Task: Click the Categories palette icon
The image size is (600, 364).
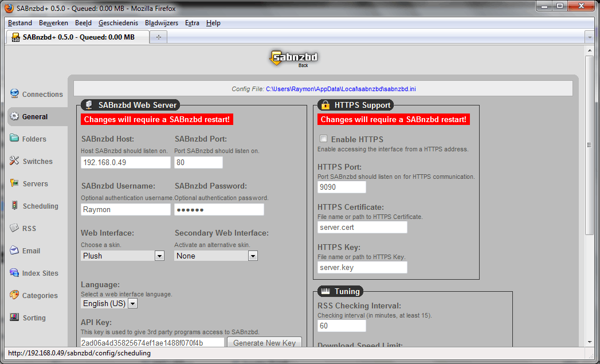Action: coord(14,295)
